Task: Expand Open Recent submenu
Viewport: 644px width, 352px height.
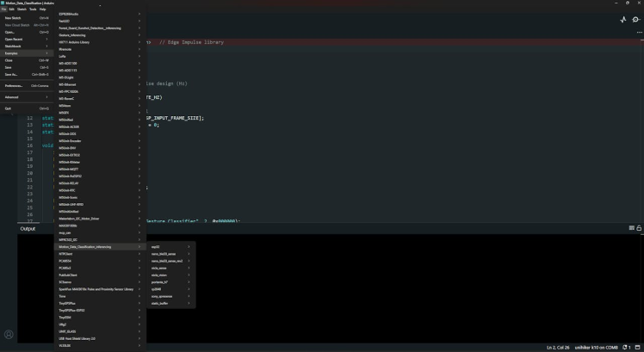Action: click(27, 39)
